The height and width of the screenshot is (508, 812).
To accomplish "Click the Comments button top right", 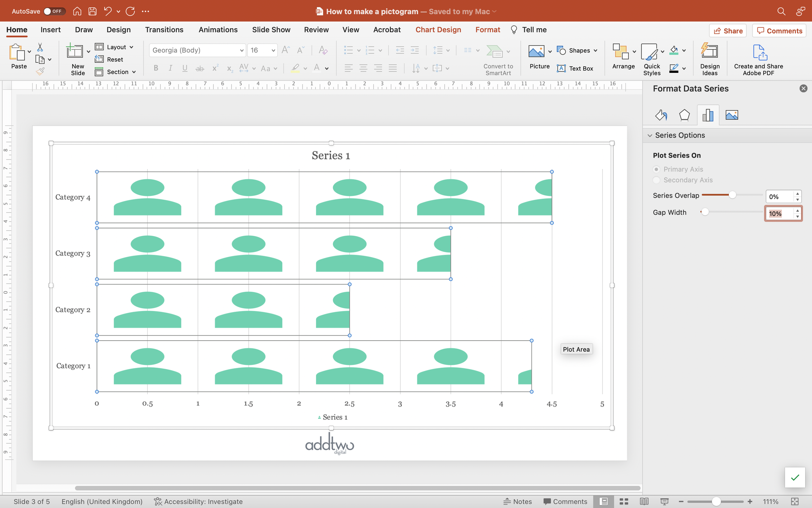I will [779, 31].
